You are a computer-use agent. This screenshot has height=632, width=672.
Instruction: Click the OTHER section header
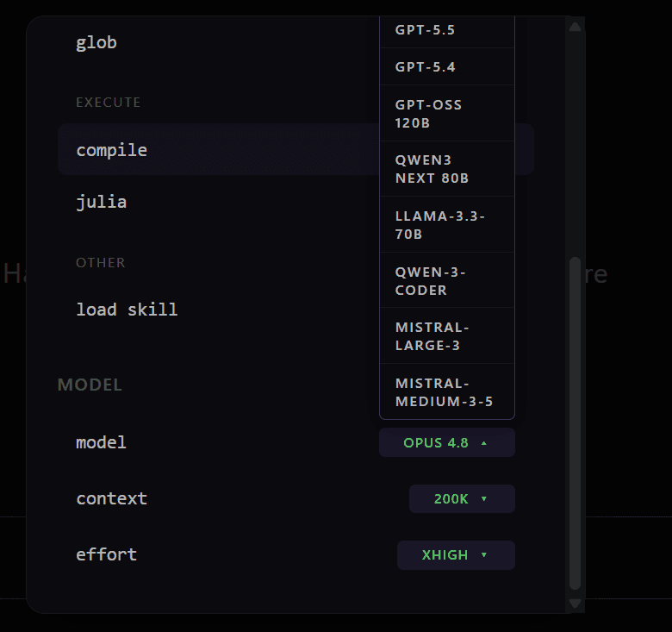tap(100, 262)
